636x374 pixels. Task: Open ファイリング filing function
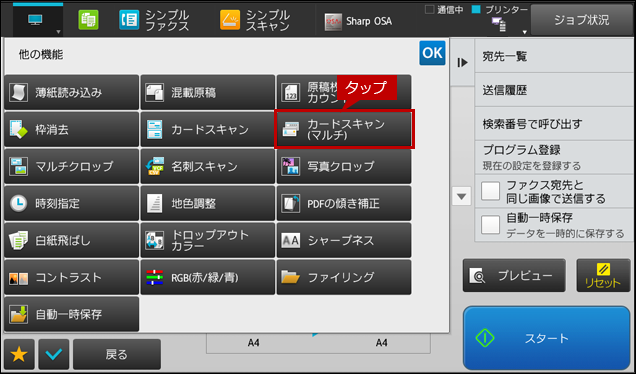[344, 277]
